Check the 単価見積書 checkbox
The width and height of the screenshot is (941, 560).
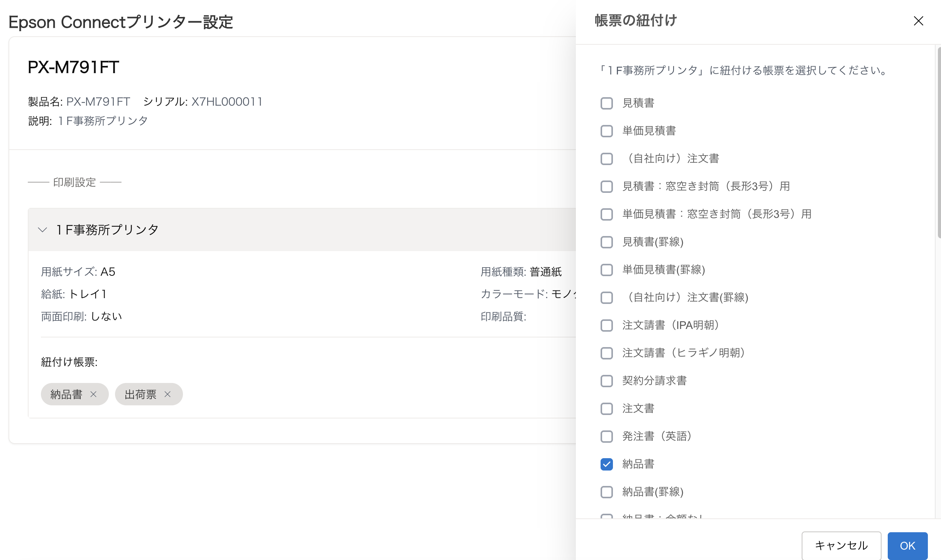[x=607, y=131]
